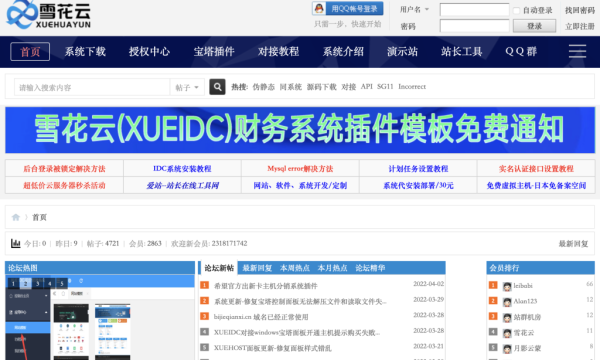Open the 系统代安装部署/30元 link
This screenshot has width=600, height=360.
(x=418, y=186)
